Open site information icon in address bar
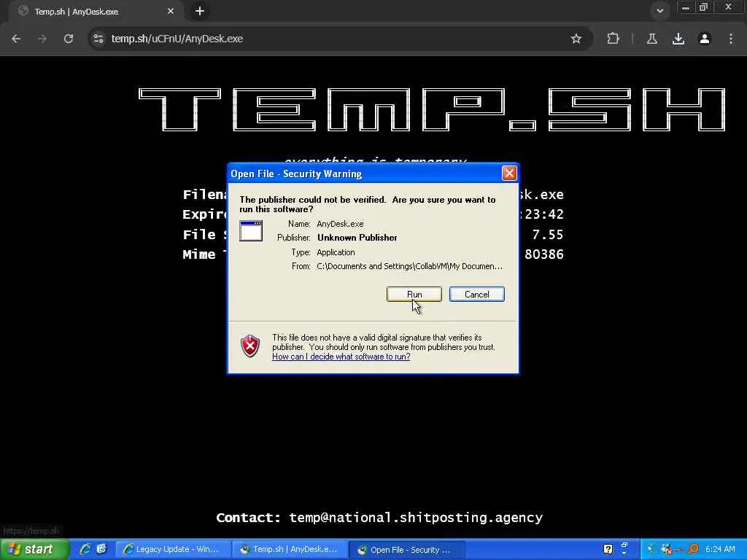This screenshot has width=747, height=560. pyautogui.click(x=98, y=39)
